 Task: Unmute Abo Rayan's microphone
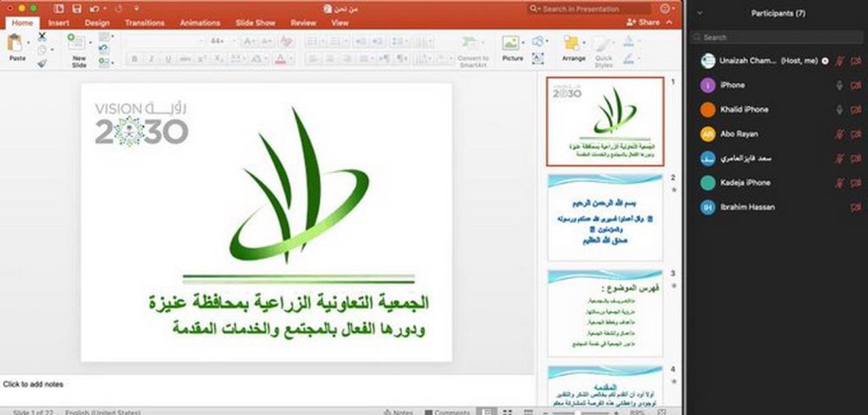839,134
